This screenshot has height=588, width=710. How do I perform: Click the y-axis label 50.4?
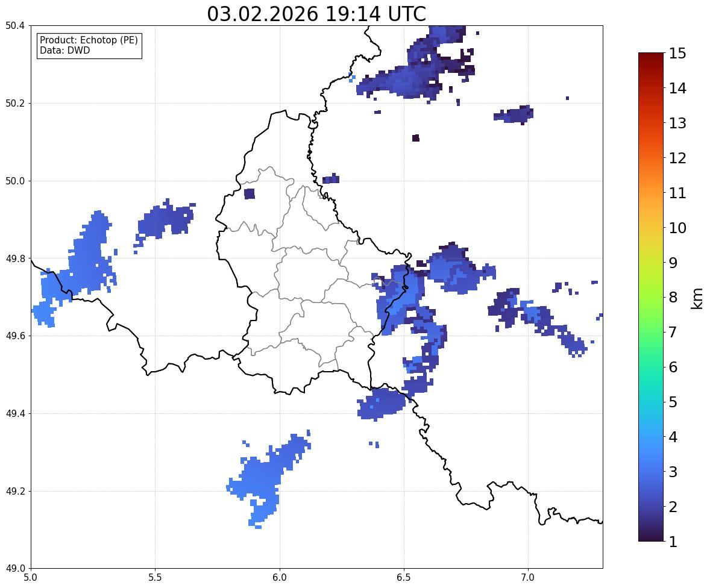[15, 26]
